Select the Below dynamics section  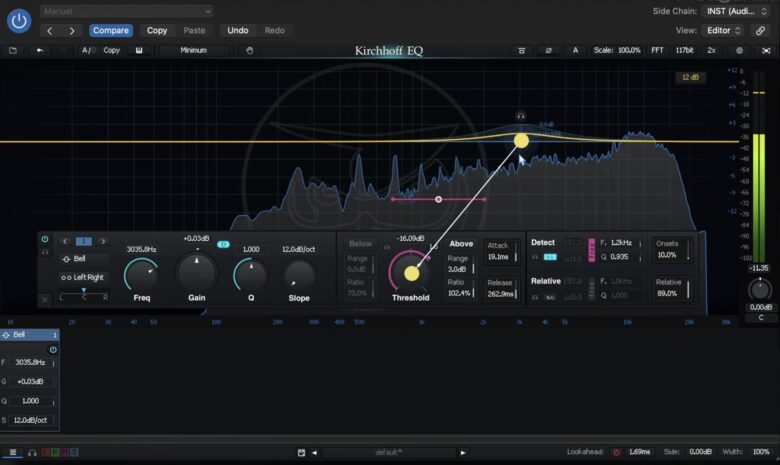coord(360,243)
